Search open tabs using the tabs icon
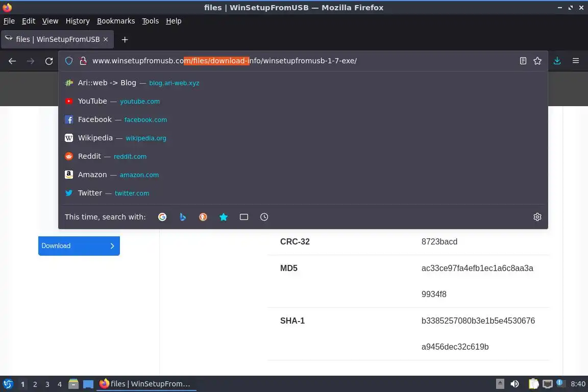588x392 pixels. pos(244,217)
